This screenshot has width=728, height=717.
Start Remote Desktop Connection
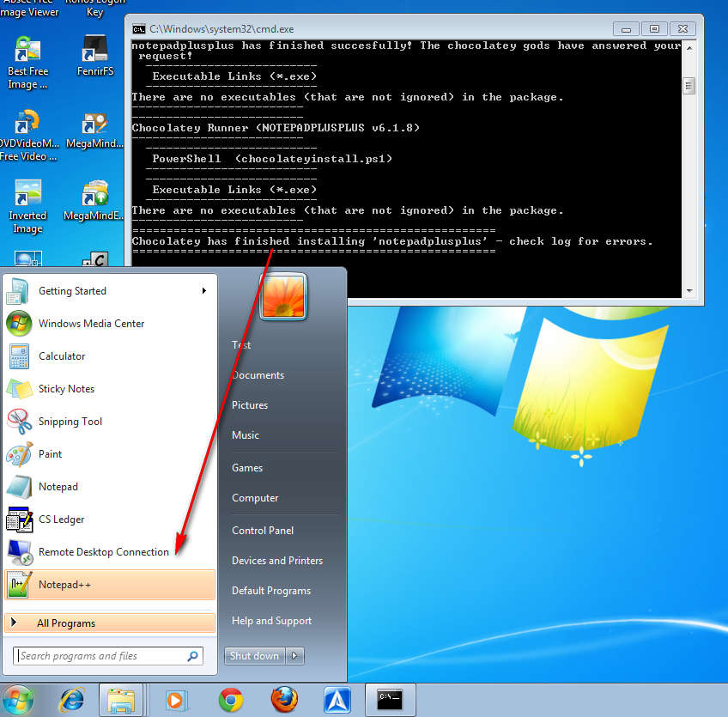103,552
